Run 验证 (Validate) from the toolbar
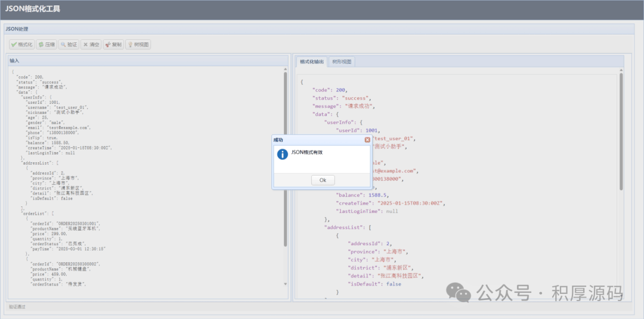 69,44
